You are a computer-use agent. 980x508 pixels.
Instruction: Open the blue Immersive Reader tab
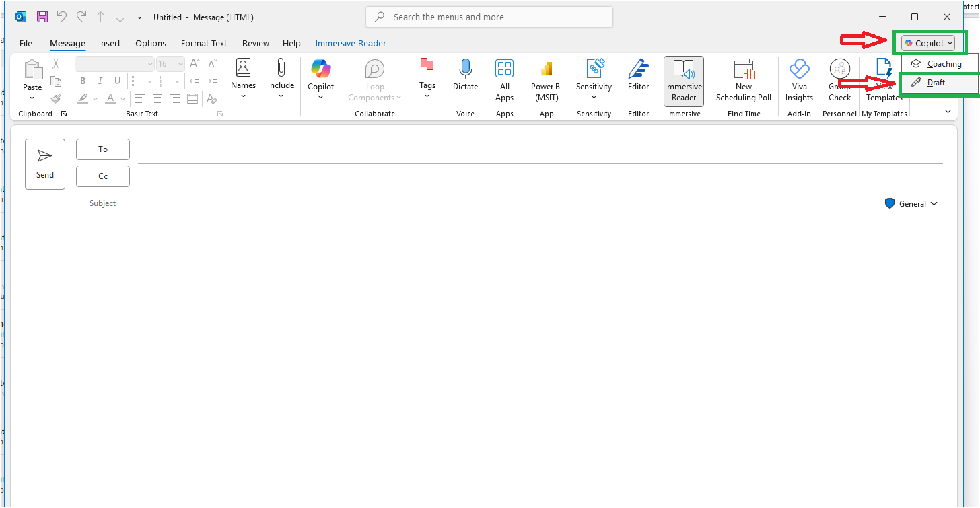pyautogui.click(x=351, y=43)
